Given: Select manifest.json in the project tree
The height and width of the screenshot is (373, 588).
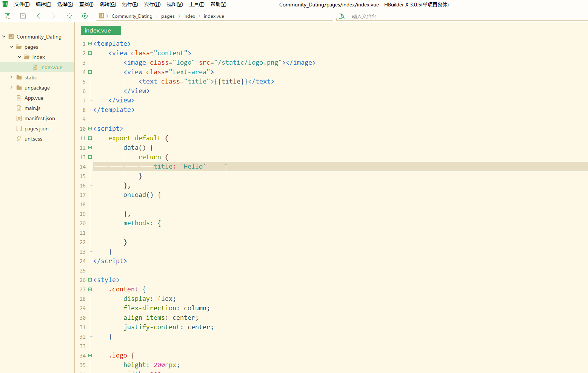Looking at the screenshot, I should pos(39,118).
